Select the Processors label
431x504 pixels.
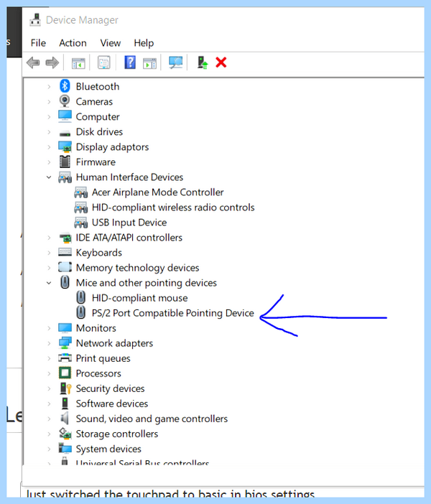(x=98, y=373)
